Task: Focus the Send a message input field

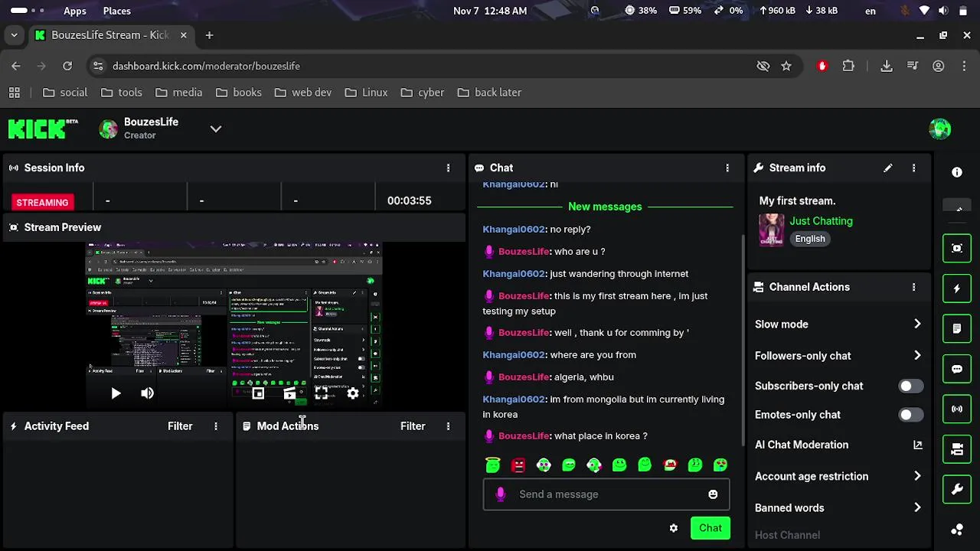Action: click(x=606, y=494)
